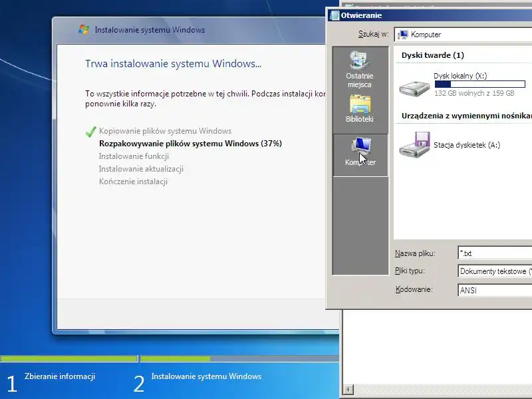
Task: Click the 'Nazwa pliku:' label
Action: pyautogui.click(x=415, y=253)
